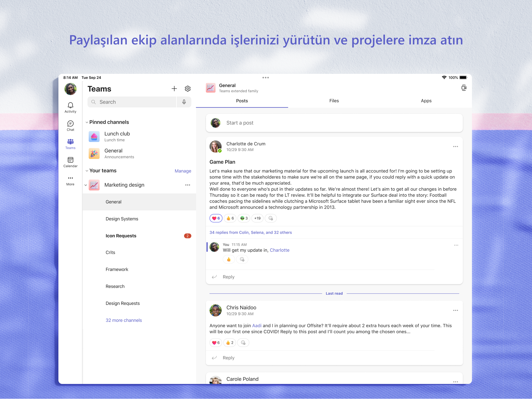Show 32 more channels
This screenshot has width=532, height=399.
(x=124, y=320)
